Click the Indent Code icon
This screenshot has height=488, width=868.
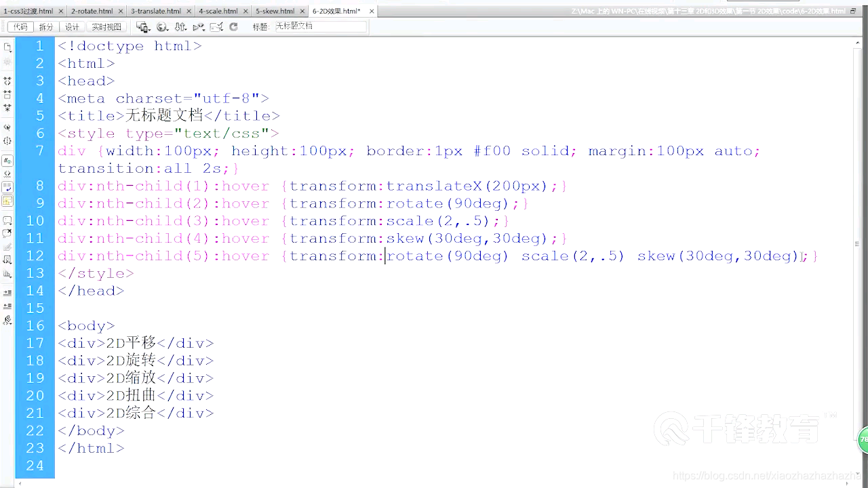(7, 292)
